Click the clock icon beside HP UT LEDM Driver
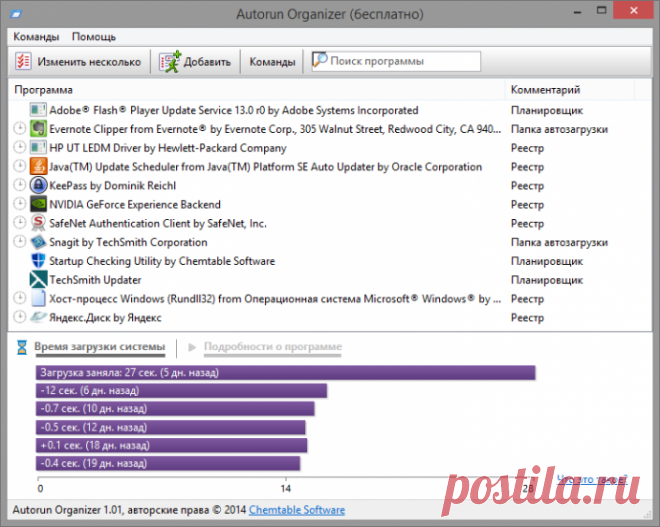 click(x=19, y=147)
